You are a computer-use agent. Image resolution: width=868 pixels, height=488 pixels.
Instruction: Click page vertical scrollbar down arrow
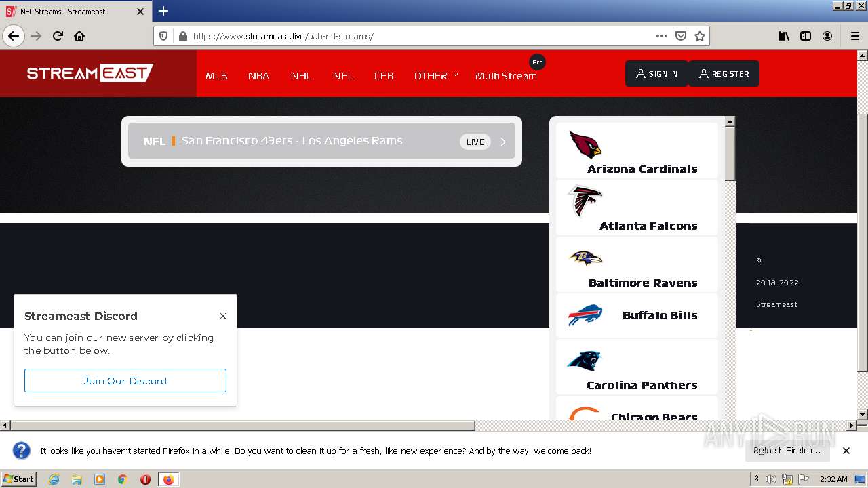pos(863,414)
